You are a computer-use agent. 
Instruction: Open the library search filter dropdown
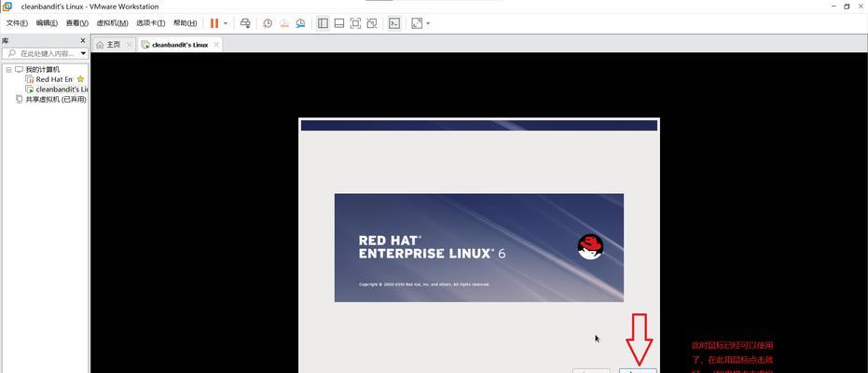tap(84, 54)
